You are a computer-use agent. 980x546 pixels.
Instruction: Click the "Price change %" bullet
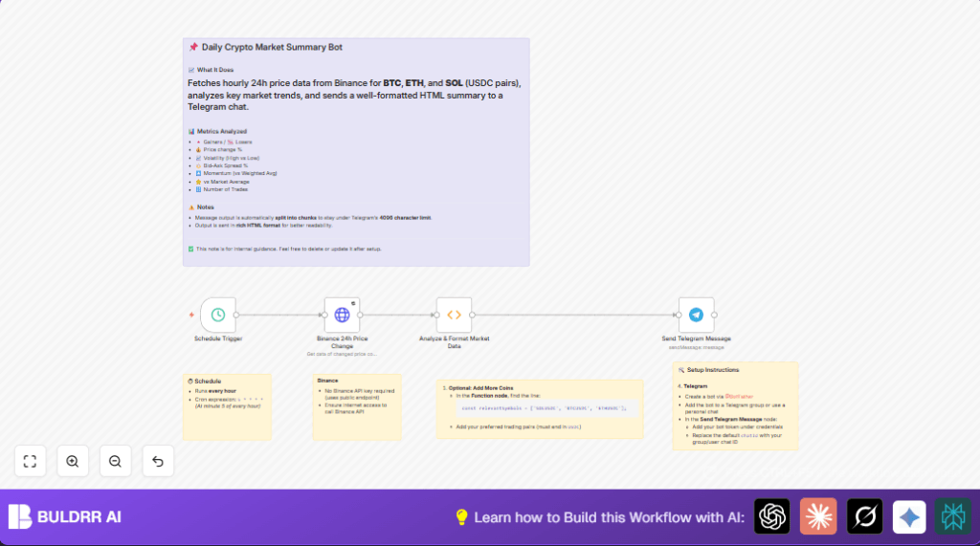222,149
